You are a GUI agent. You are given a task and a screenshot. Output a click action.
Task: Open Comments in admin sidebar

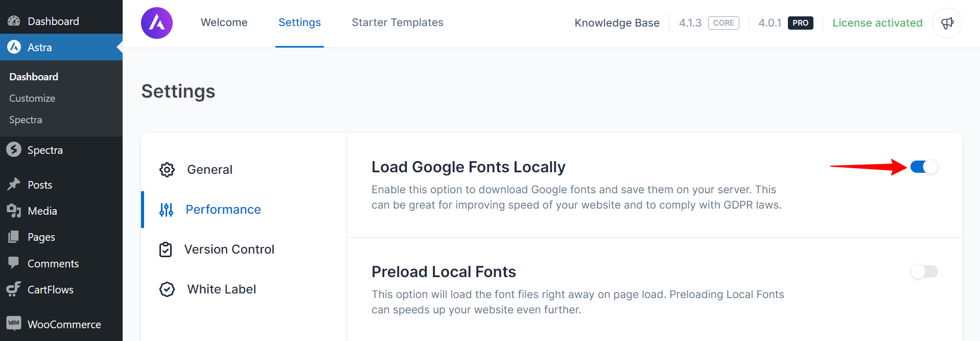pos(53,264)
